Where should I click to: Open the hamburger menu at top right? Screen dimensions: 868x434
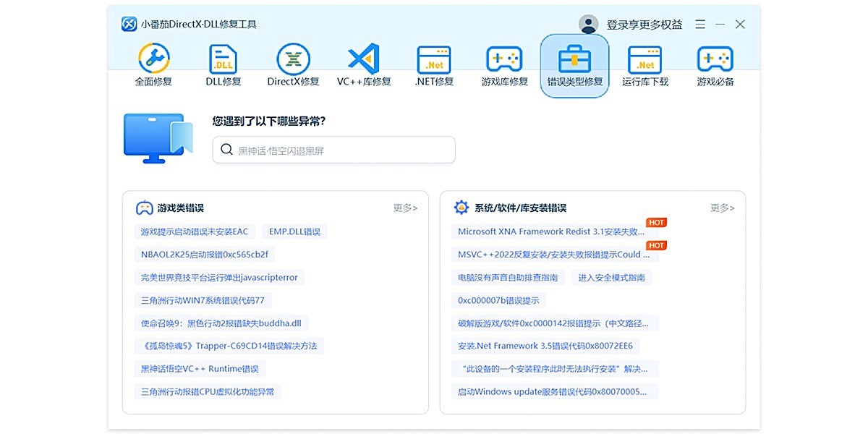click(x=699, y=24)
